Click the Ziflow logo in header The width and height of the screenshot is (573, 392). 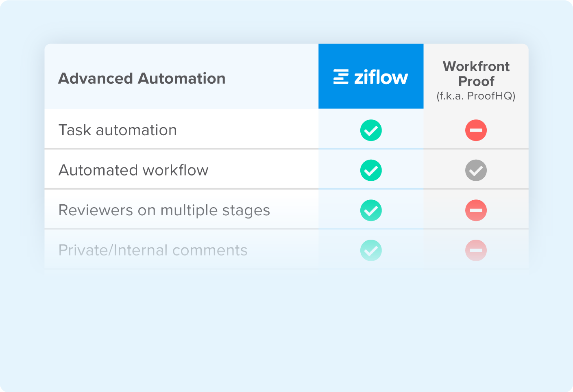point(370,77)
